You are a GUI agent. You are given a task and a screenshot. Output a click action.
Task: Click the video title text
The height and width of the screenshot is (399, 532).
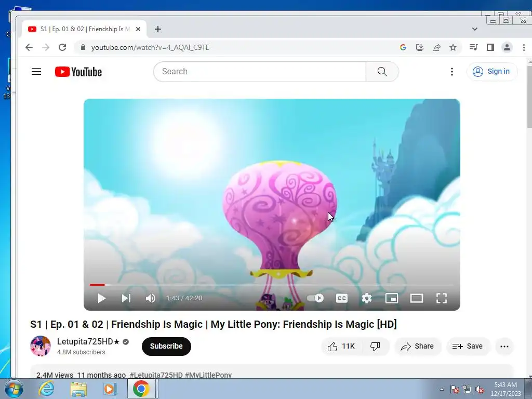pyautogui.click(x=214, y=324)
